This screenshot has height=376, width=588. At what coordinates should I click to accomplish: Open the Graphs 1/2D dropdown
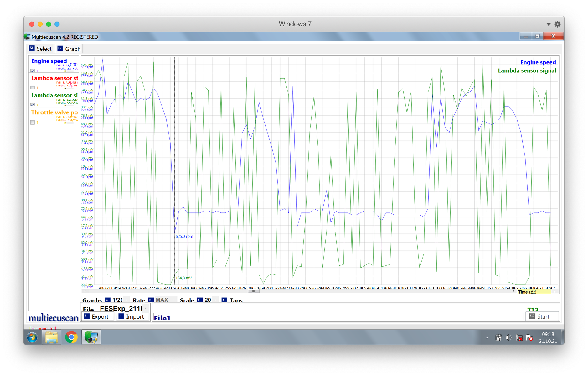[x=126, y=300]
